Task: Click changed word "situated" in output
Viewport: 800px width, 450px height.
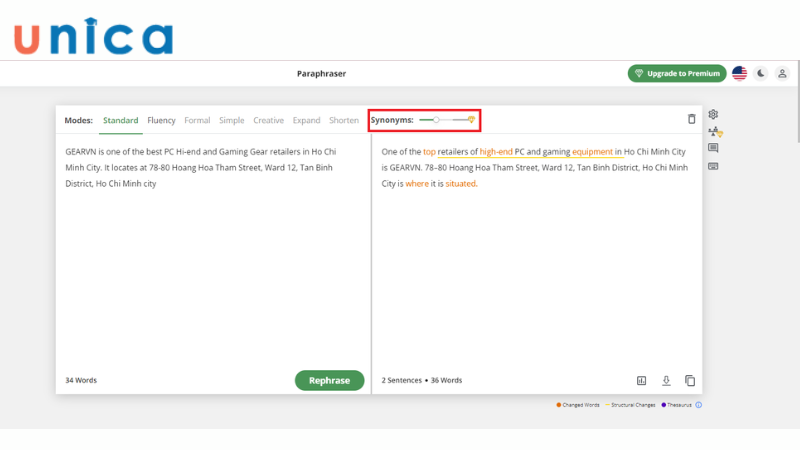Action: pos(461,184)
